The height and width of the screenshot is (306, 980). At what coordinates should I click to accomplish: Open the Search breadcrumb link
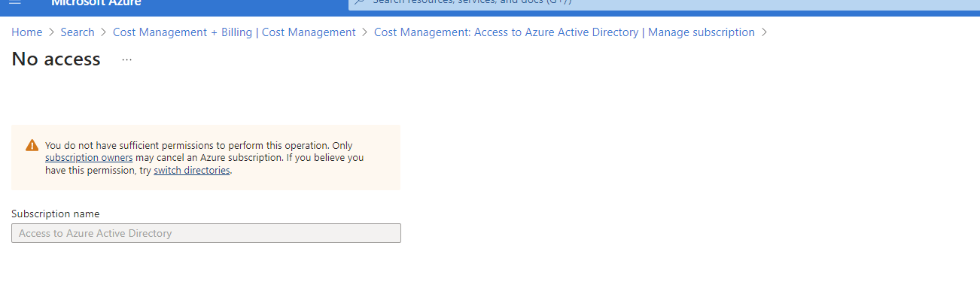78,32
